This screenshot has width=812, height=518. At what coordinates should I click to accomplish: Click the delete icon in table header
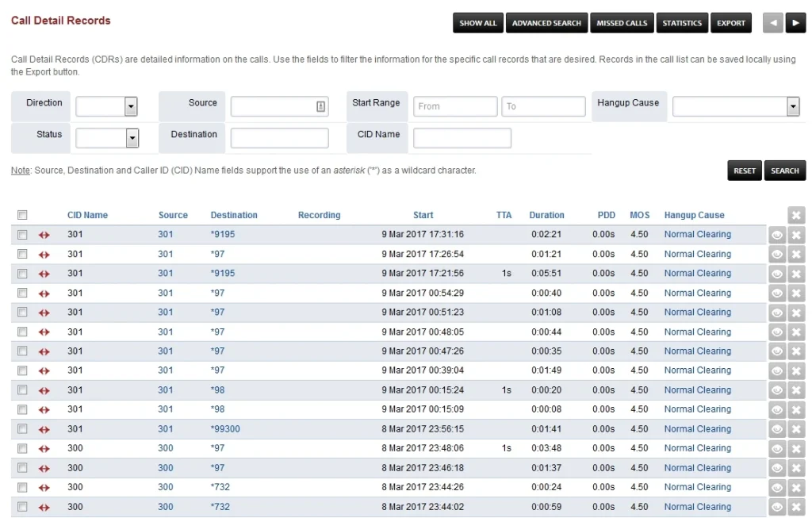tap(796, 215)
